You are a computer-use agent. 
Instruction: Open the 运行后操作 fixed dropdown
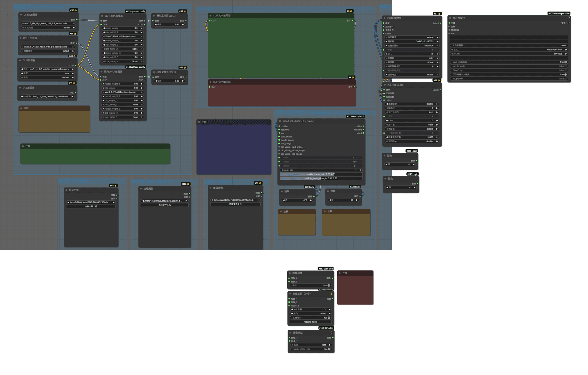click(x=412, y=112)
